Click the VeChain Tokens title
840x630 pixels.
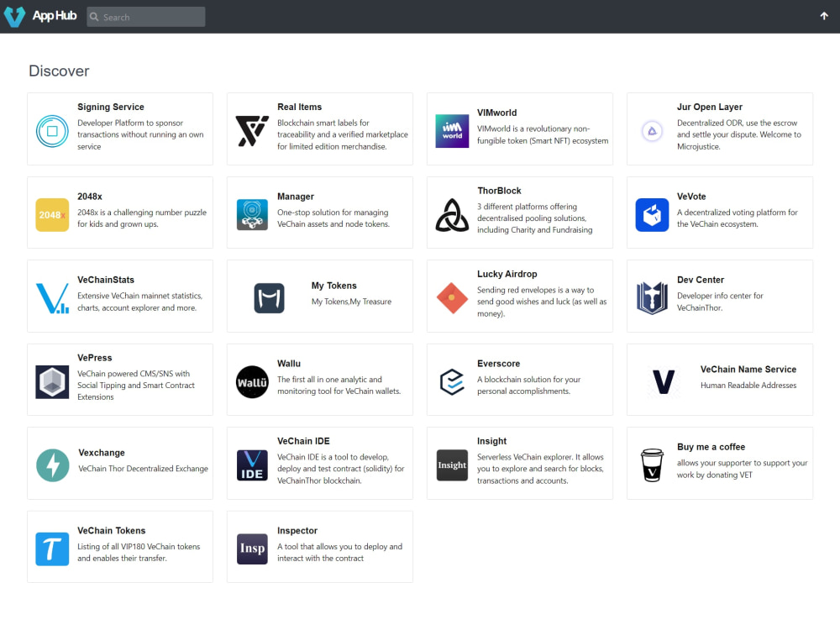coord(111,530)
